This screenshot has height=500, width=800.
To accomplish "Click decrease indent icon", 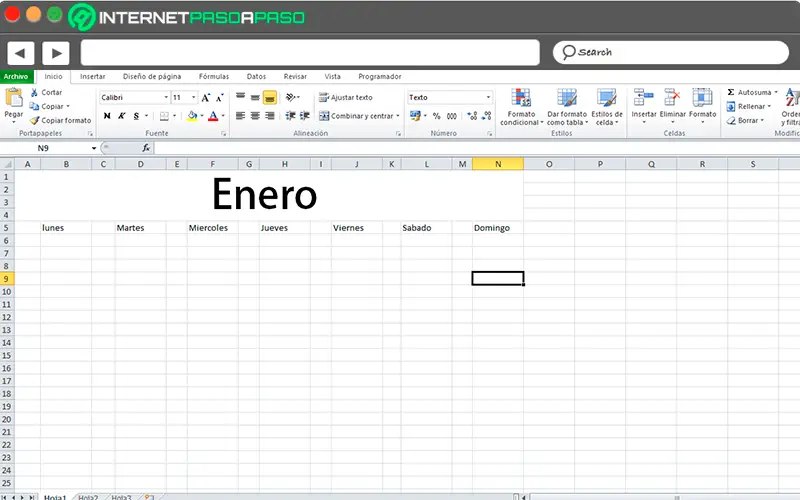I will tap(290, 116).
